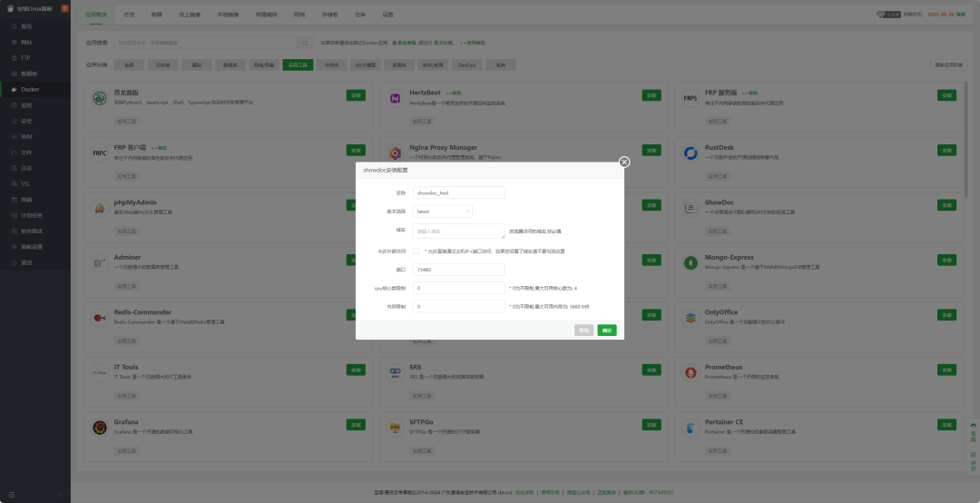Switch to the 本地镜像 tab
Image resolution: width=980 pixels, height=503 pixels.
(228, 15)
